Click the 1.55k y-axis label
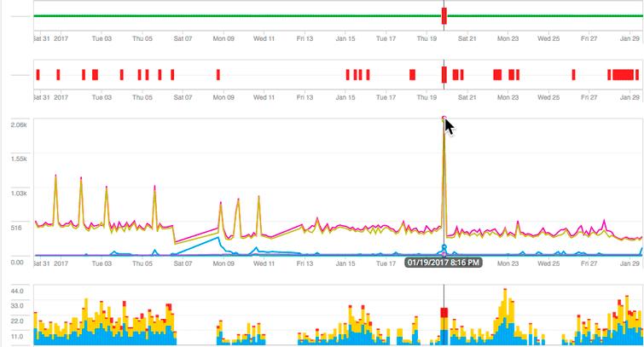 (19, 159)
